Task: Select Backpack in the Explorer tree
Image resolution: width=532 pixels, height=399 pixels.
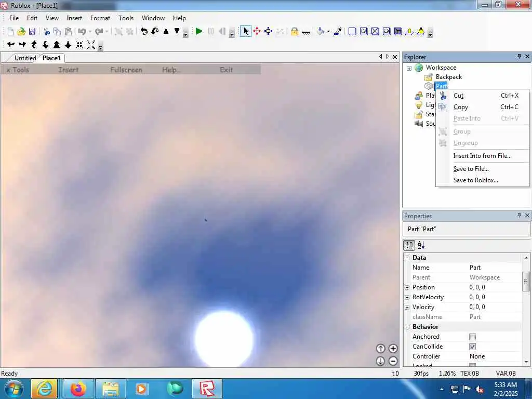Action: (448, 77)
